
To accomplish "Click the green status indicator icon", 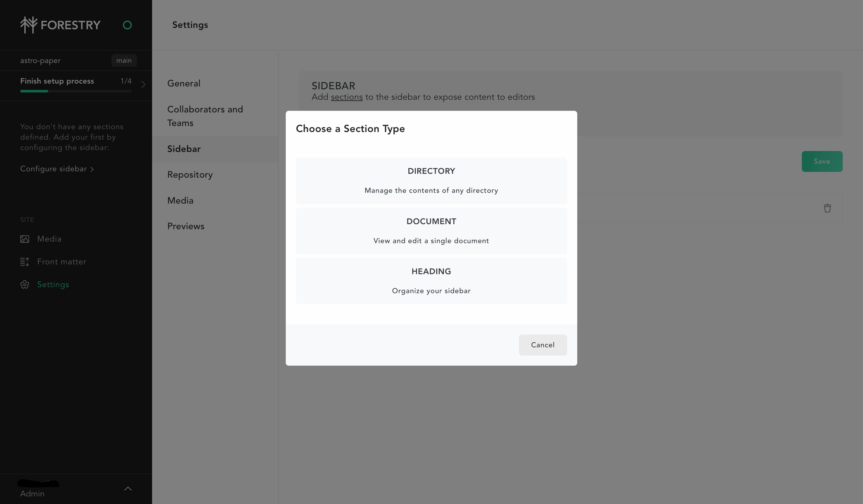I will click(x=127, y=25).
